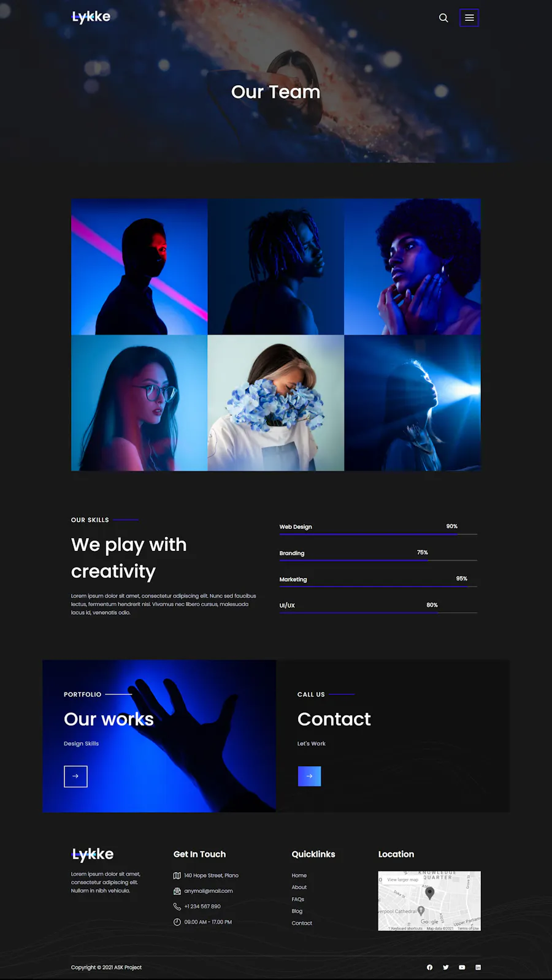
Task: Click the Facebook icon in footer
Action: pyautogui.click(x=429, y=967)
